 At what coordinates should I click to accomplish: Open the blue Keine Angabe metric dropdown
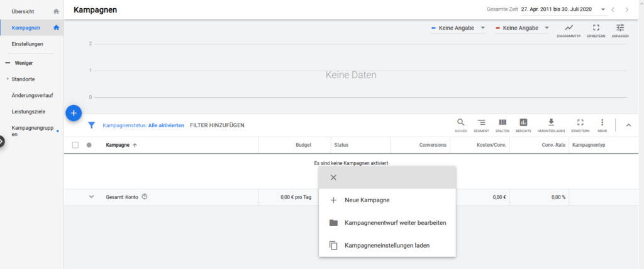pyautogui.click(x=457, y=28)
